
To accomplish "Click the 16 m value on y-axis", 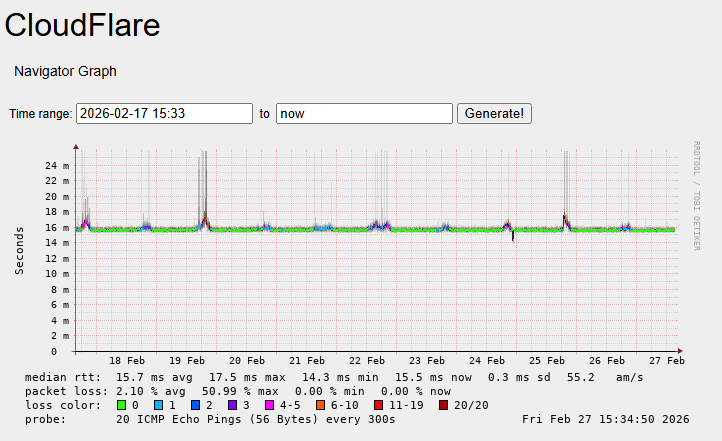I will pyautogui.click(x=58, y=228).
